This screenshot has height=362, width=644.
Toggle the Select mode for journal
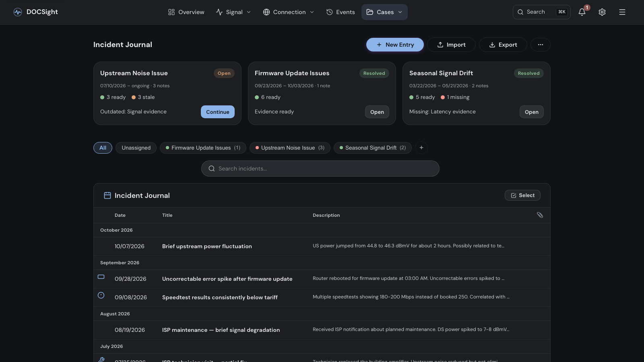[522, 195]
